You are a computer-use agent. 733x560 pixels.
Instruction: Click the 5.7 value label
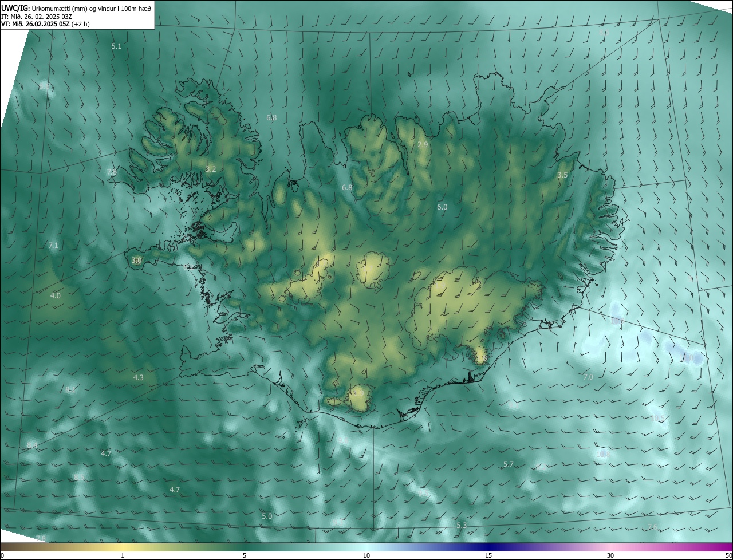(509, 464)
